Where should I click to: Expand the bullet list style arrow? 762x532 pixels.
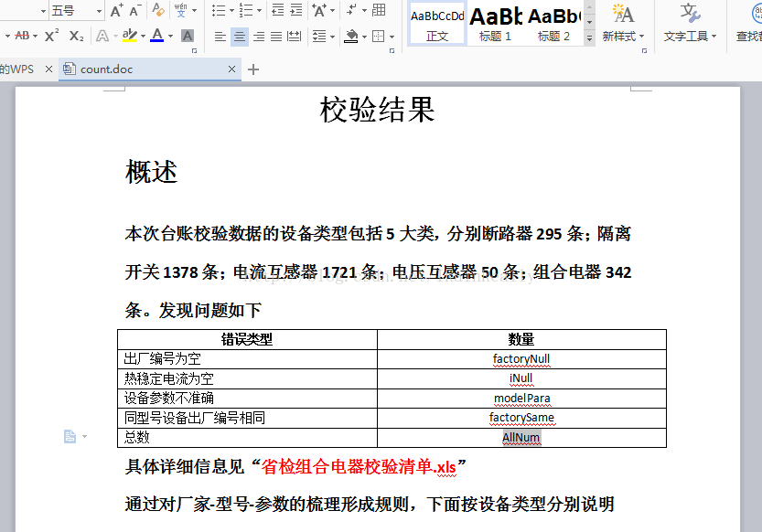pyautogui.click(x=231, y=11)
